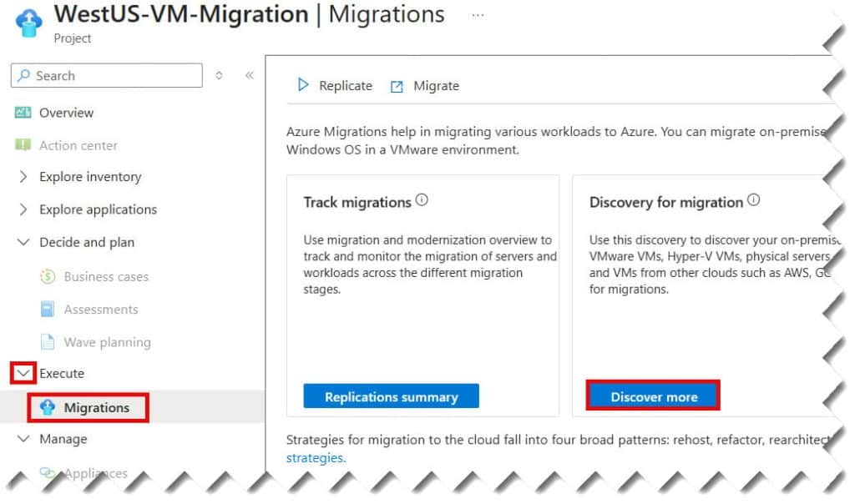Select the Overview icon in sidebar
The width and height of the screenshot is (855, 504).
tap(23, 113)
